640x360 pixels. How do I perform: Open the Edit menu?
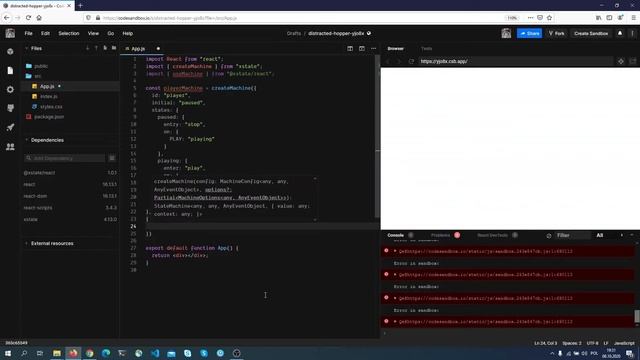coord(45,33)
